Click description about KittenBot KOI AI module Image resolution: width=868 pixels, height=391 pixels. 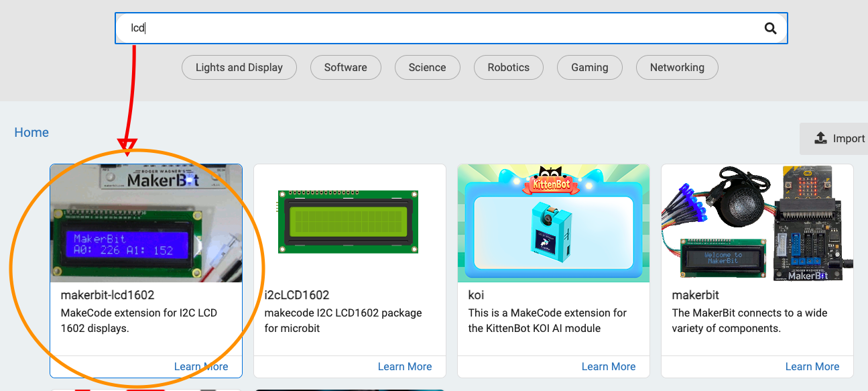tap(548, 321)
